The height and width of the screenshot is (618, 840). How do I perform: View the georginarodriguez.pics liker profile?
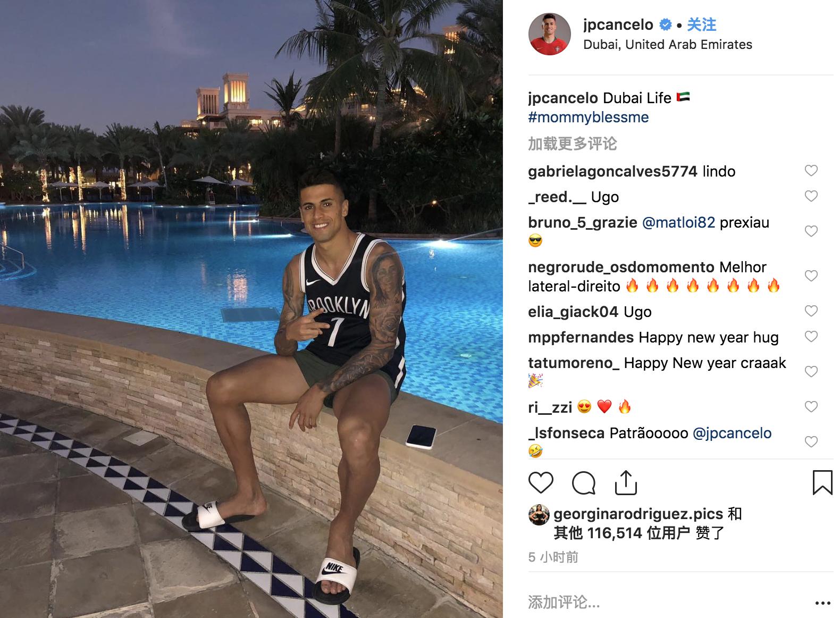point(638,514)
